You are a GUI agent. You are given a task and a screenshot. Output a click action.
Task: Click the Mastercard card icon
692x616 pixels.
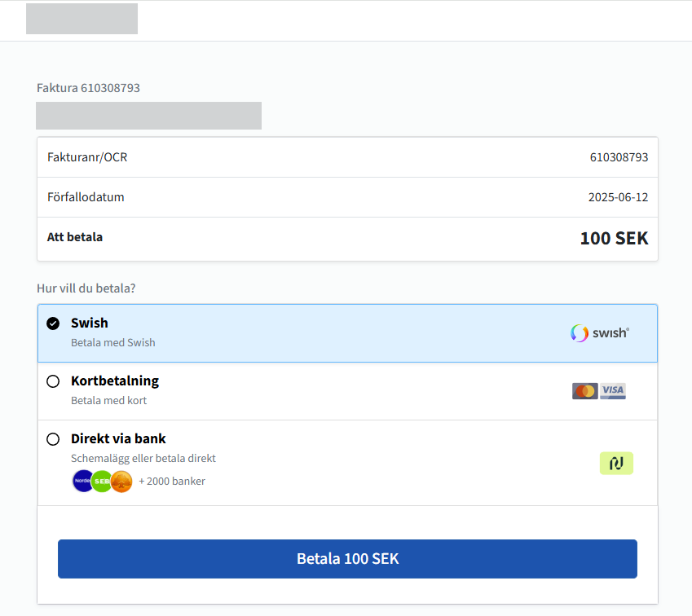(584, 391)
